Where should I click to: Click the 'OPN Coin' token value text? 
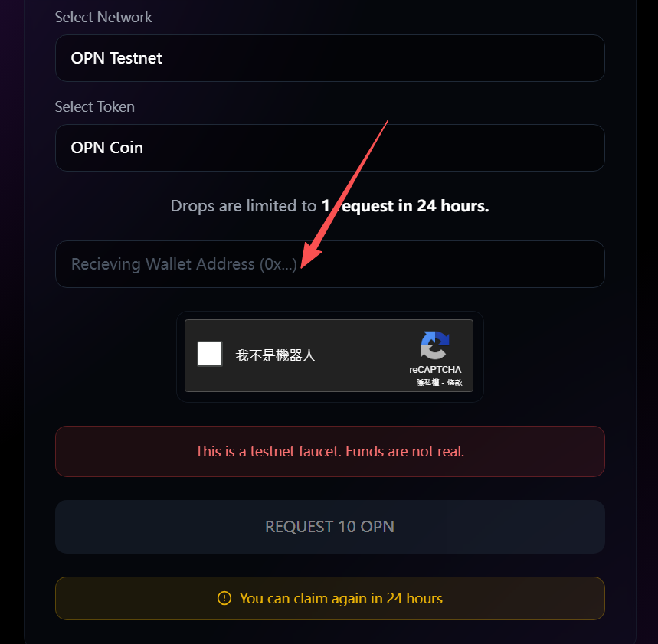click(x=106, y=148)
